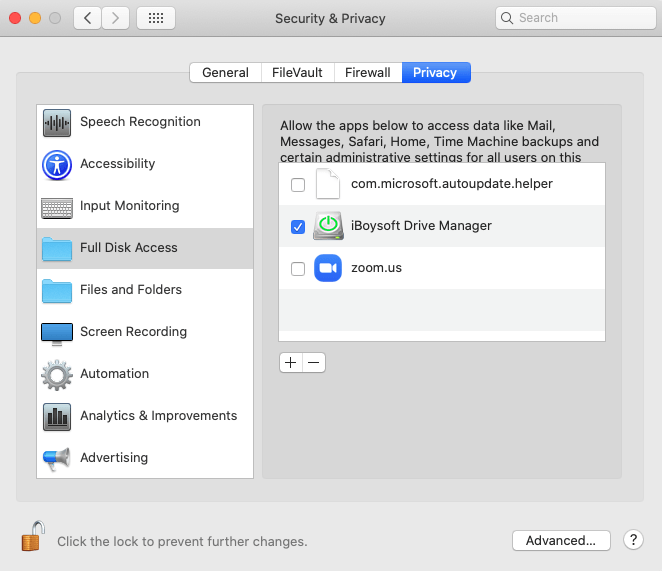662x571 pixels.
Task: Select the iBoysoft Drive Manager name text
Action: click(x=421, y=226)
